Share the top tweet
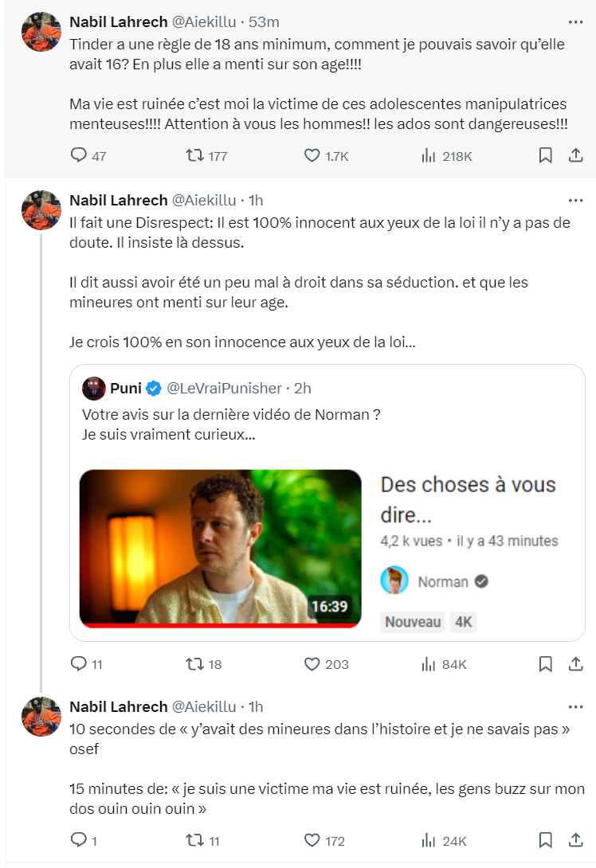This screenshot has width=596, height=868. (x=575, y=155)
